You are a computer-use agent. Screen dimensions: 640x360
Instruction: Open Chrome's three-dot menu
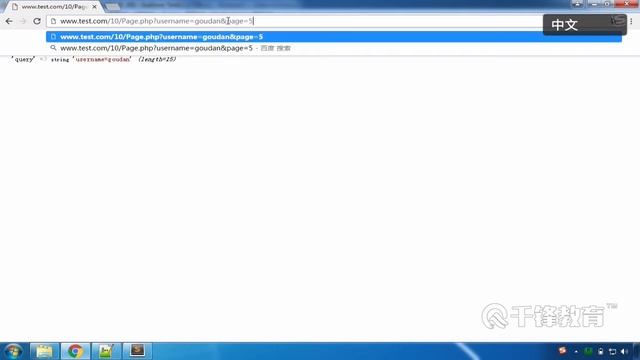pos(631,21)
